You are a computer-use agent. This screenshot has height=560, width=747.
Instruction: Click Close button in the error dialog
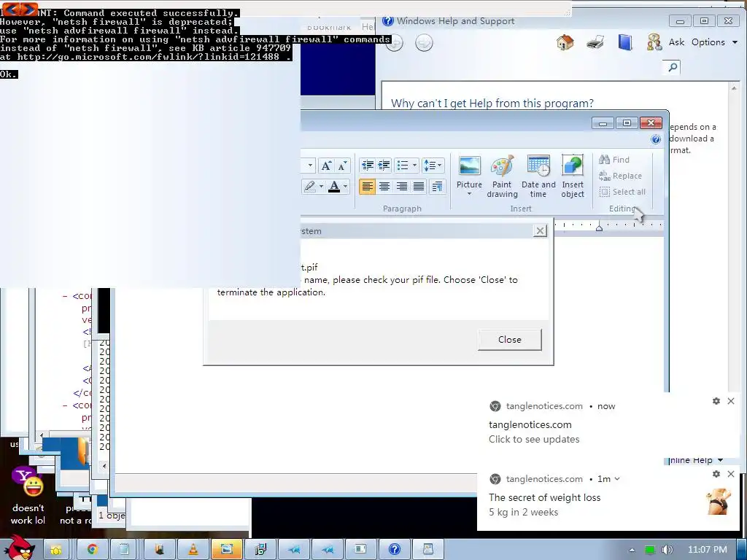pos(510,340)
